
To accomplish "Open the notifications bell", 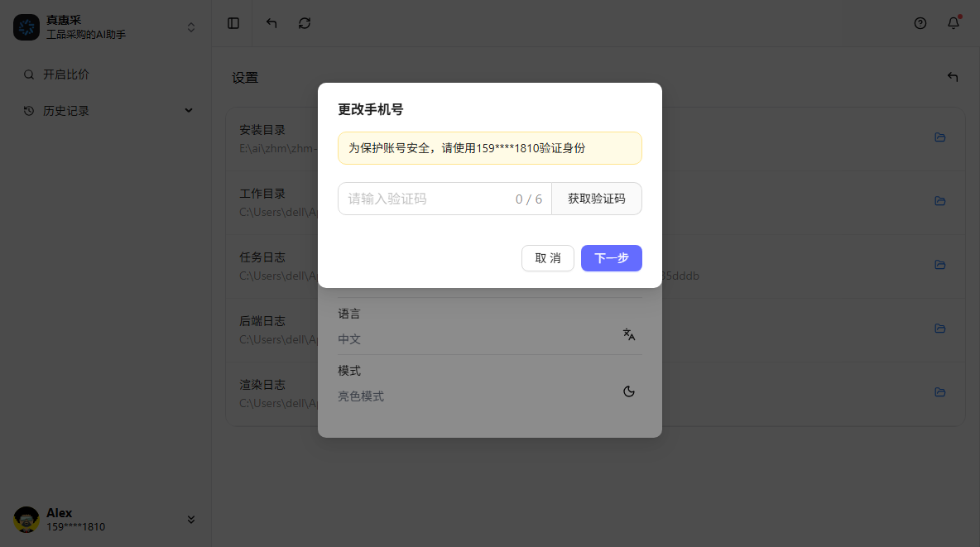I will [x=953, y=23].
